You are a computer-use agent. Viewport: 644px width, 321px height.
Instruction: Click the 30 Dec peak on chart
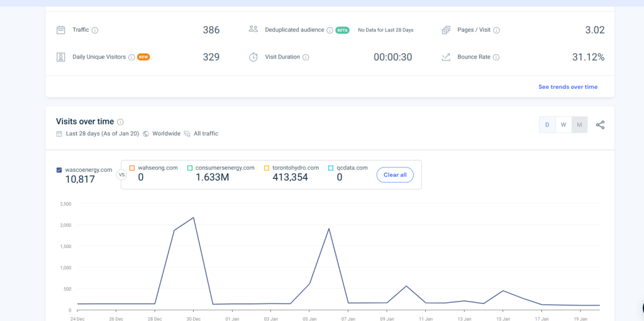[x=193, y=218]
